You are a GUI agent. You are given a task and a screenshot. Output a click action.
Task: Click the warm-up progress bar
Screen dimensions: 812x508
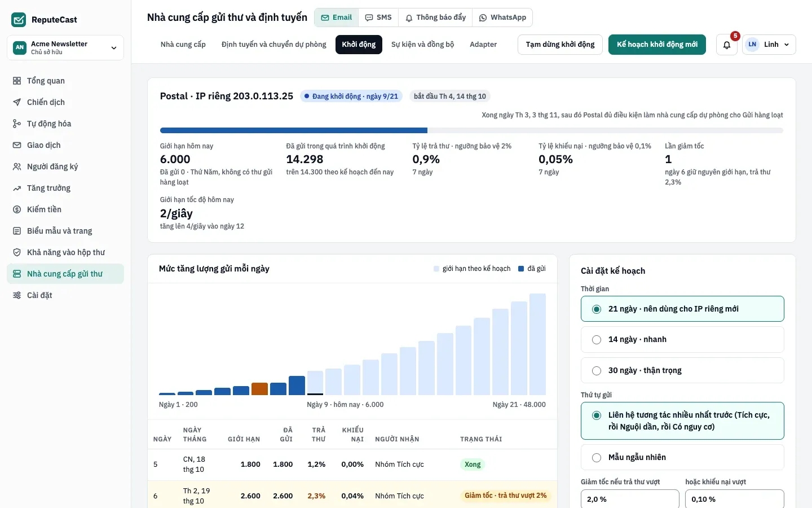(x=471, y=130)
